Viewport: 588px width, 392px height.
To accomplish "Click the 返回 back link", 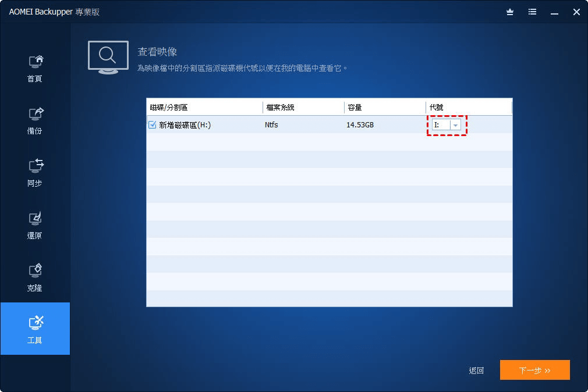I will [476, 370].
